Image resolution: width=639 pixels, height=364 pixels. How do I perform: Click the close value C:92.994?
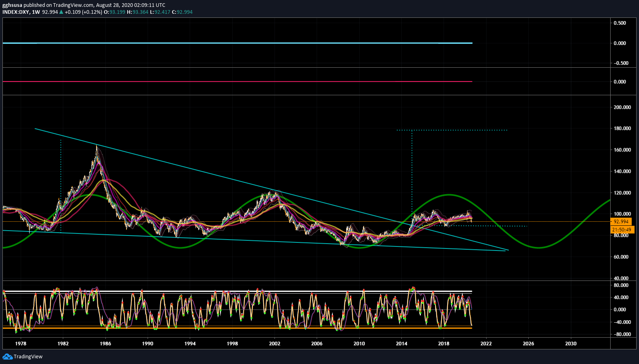(182, 12)
